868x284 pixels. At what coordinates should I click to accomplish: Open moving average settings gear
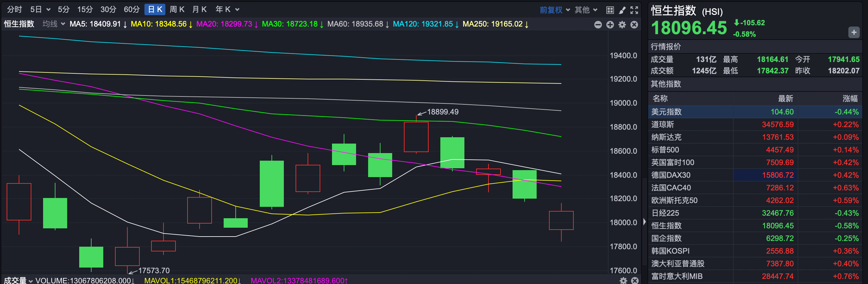pyautogui.click(x=622, y=25)
